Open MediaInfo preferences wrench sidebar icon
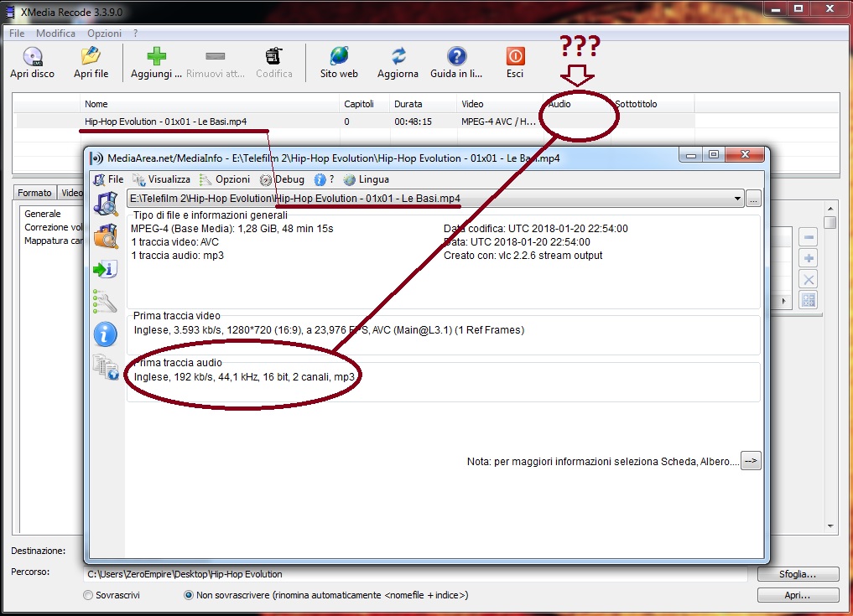Screen dimensions: 853x616 coord(105,302)
